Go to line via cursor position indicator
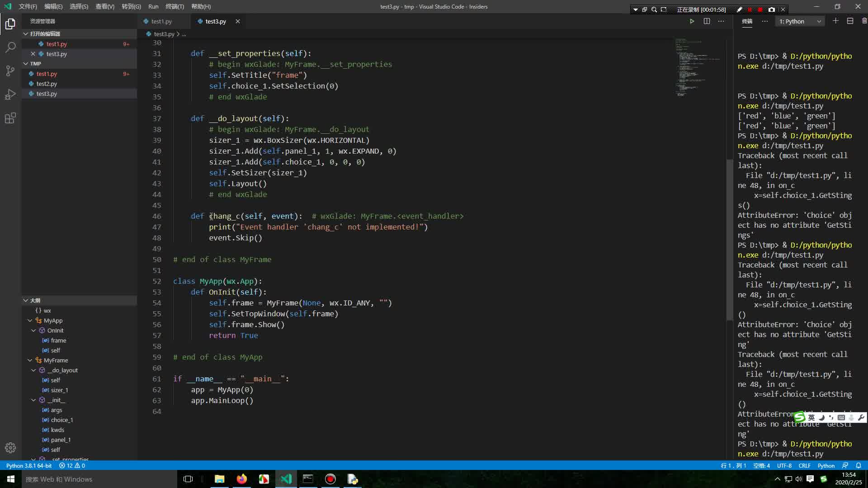This screenshot has width=868, height=488. (733, 465)
